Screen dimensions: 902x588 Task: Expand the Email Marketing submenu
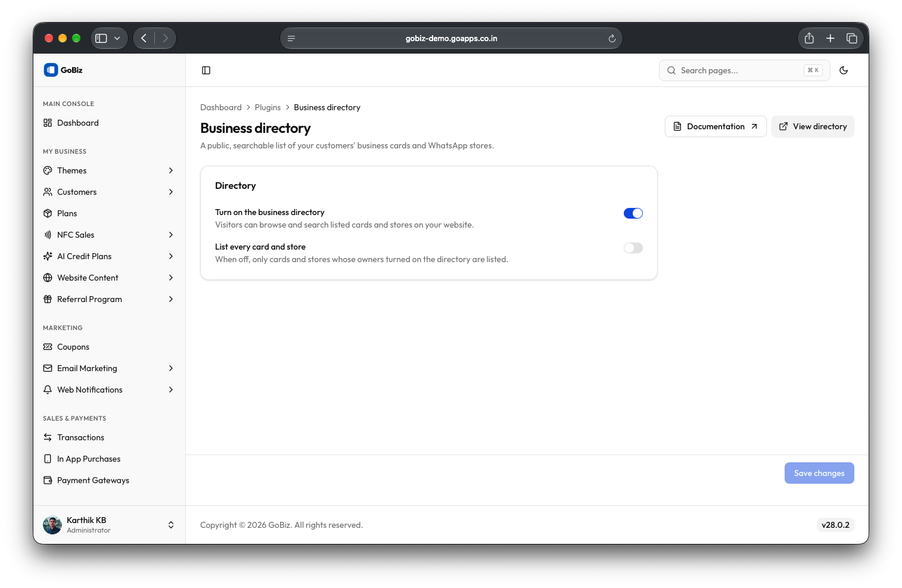click(171, 368)
